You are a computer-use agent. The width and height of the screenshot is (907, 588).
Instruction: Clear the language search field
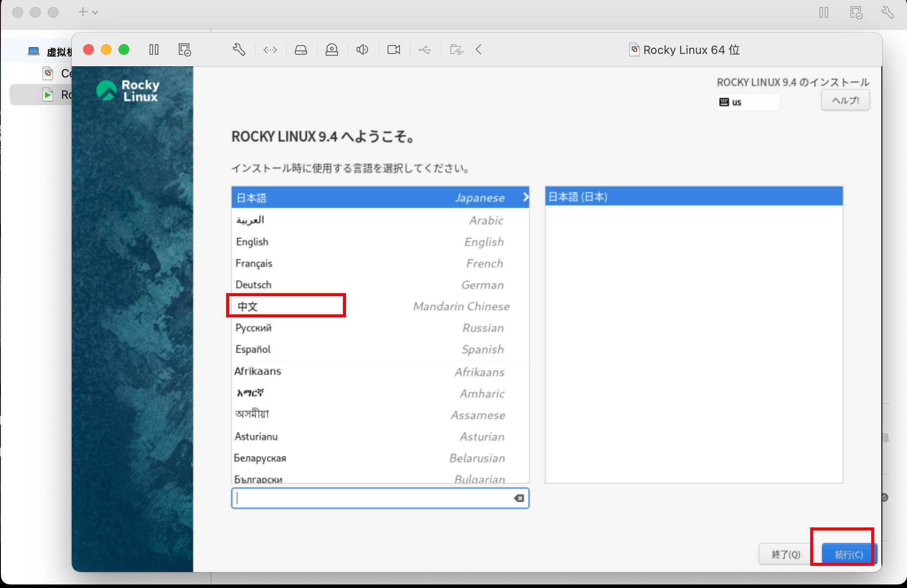pos(519,498)
